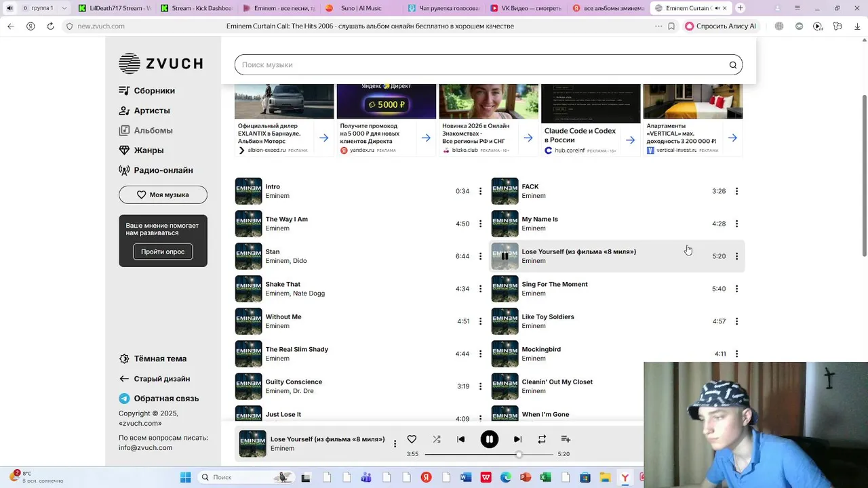The width and height of the screenshot is (868, 488).
Task: Open options menu for Stan track
Action: [x=480, y=256]
